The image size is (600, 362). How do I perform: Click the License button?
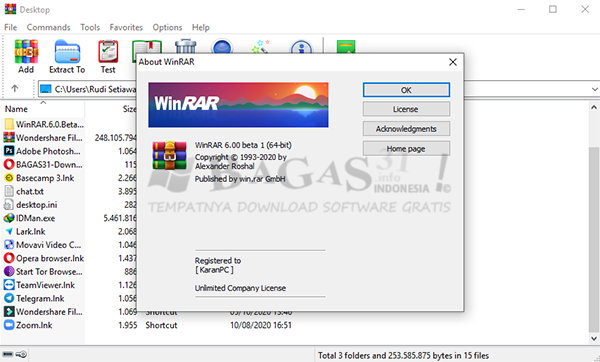click(406, 109)
